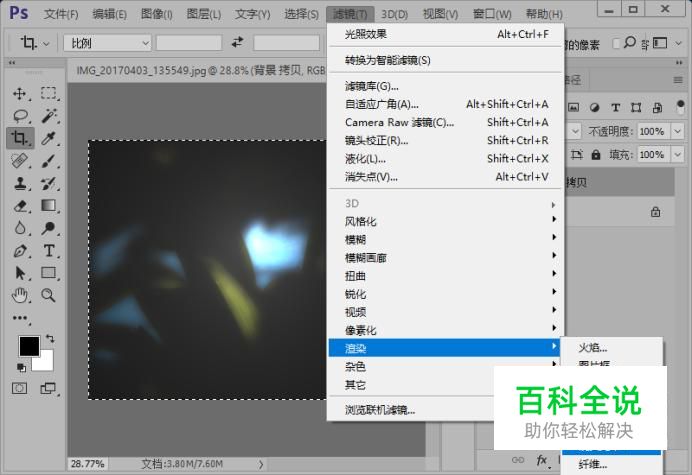692x475 pixels.
Task: Open the opacity 100% dropdown arrow
Action: [677, 131]
